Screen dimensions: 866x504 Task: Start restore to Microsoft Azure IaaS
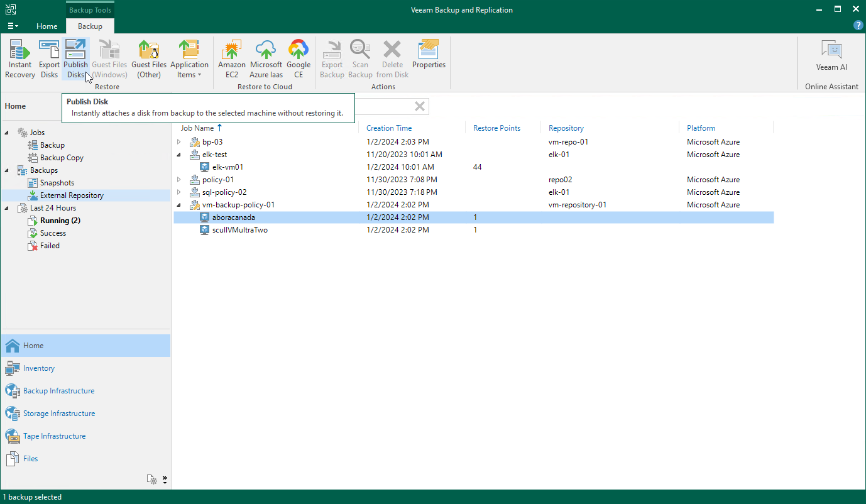[266, 59]
